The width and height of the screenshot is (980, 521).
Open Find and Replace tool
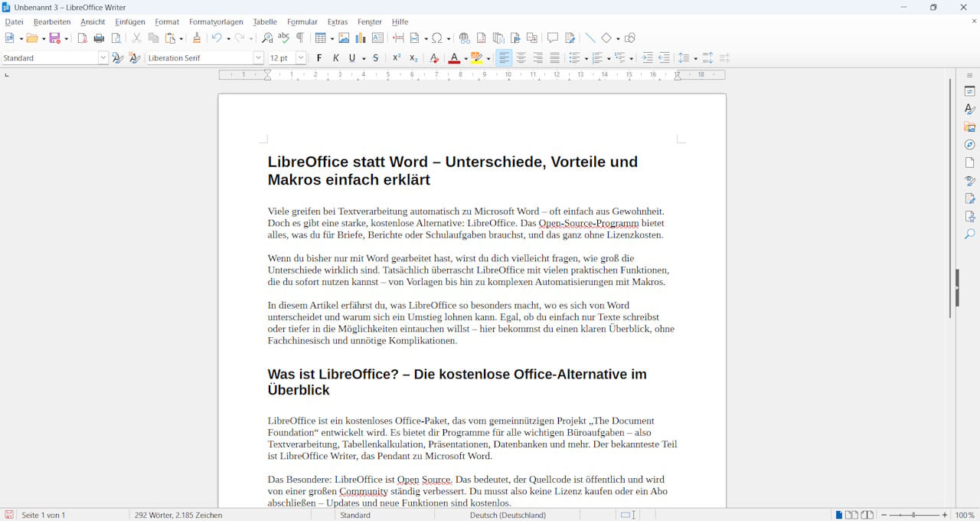[267, 38]
